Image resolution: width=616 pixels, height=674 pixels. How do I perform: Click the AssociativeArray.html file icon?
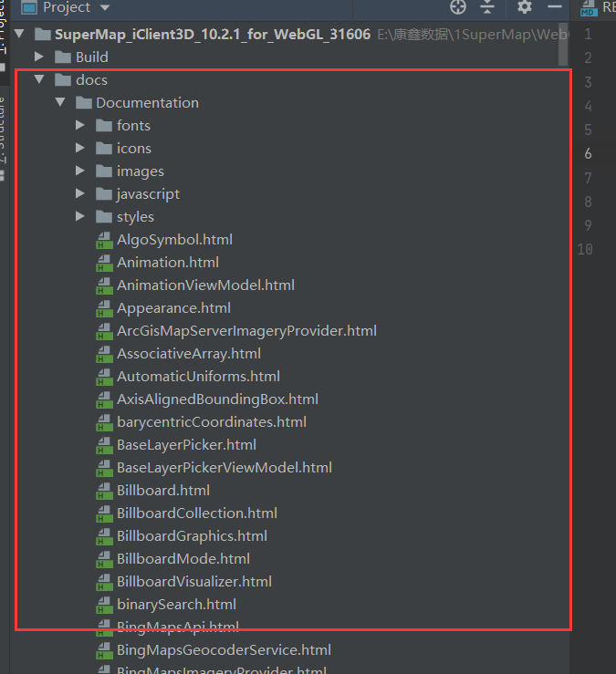(x=104, y=354)
